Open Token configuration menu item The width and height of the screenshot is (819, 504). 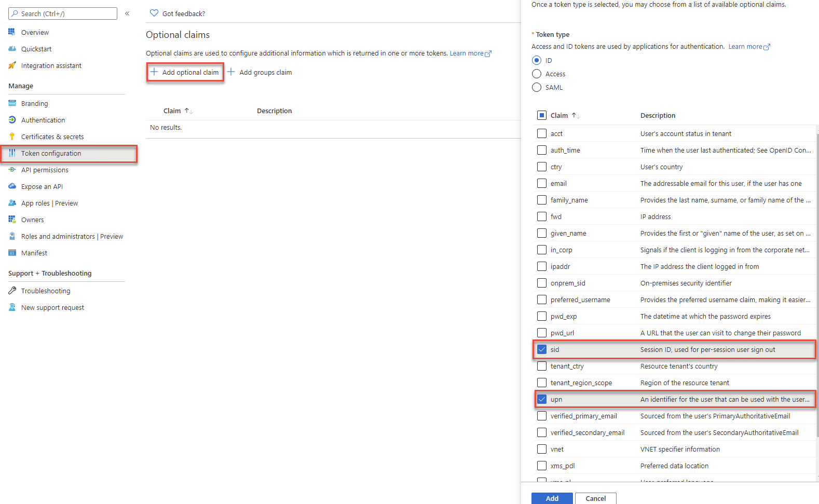[51, 154]
